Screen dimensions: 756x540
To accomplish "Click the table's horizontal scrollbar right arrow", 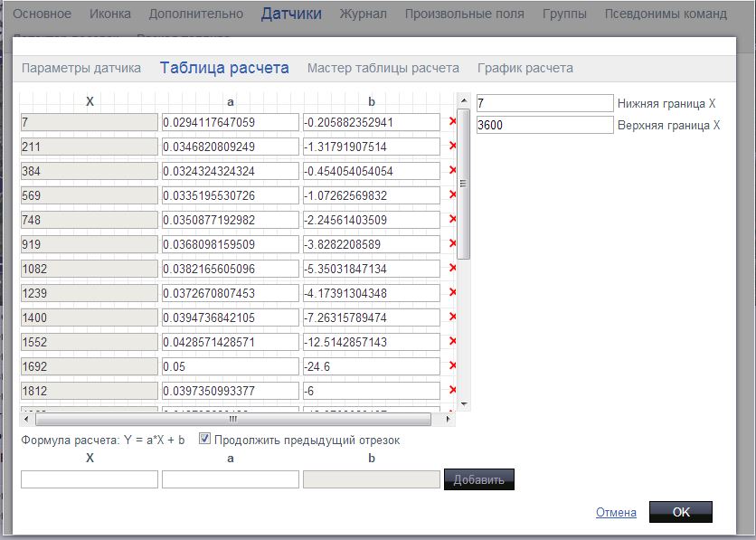I will (x=439, y=419).
